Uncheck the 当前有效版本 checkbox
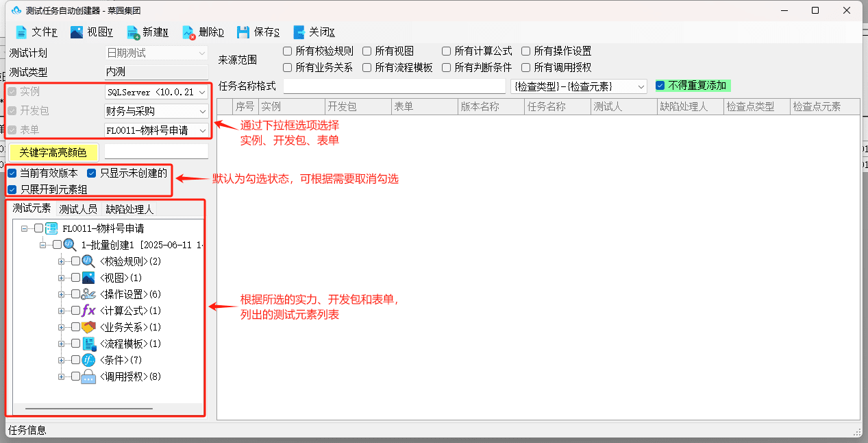The height and width of the screenshot is (443, 868). pos(12,173)
